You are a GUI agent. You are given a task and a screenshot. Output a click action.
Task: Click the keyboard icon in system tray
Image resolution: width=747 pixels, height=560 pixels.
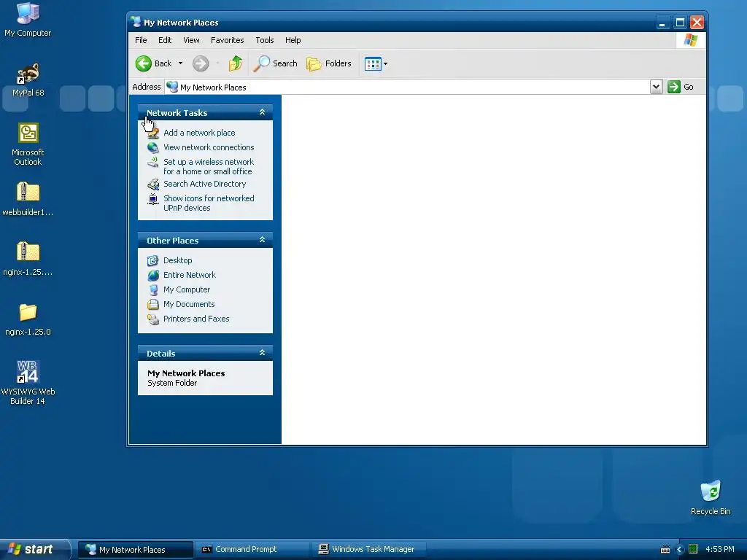click(665, 550)
